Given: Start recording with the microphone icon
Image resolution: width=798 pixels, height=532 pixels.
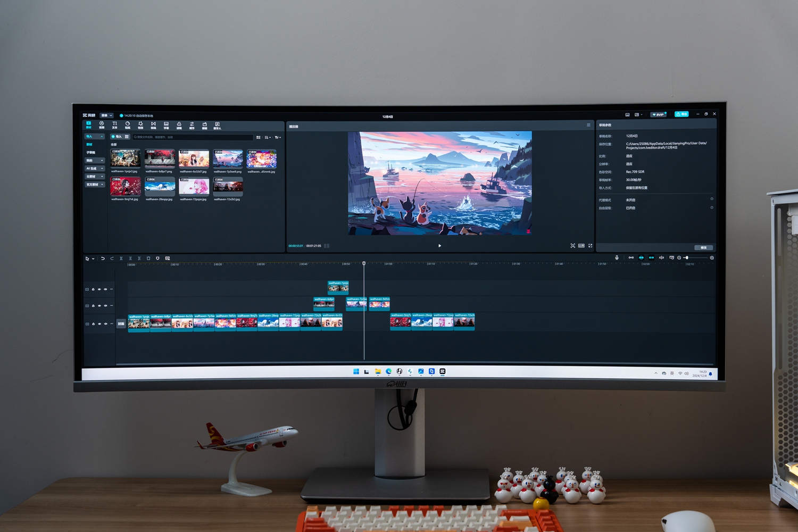Looking at the screenshot, I should [617, 257].
